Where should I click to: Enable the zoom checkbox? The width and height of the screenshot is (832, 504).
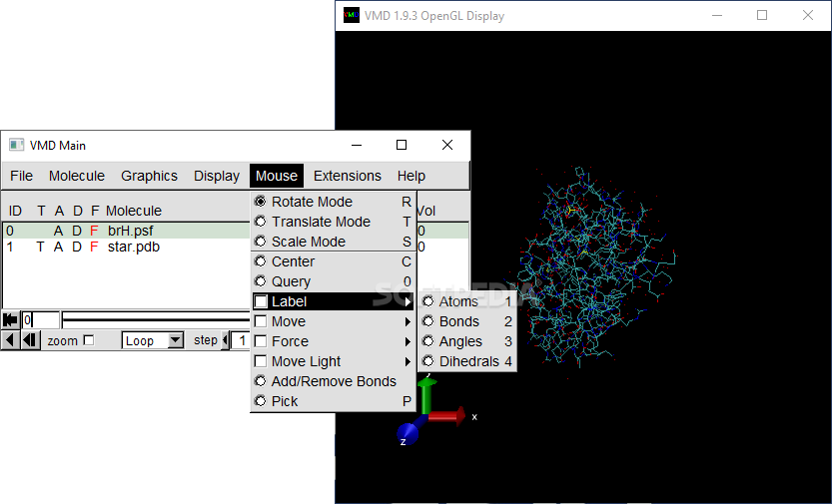(89, 340)
